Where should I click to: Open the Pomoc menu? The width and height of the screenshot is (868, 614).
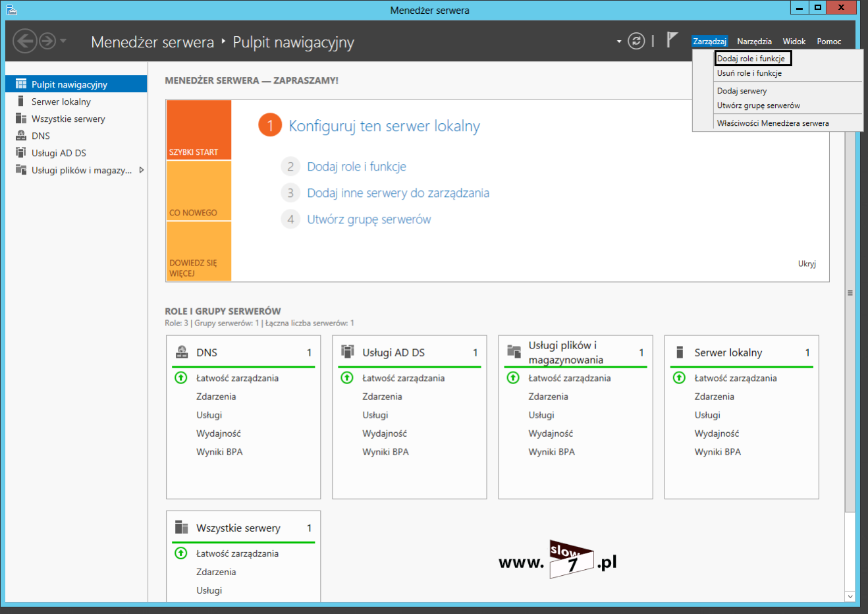[x=829, y=41]
